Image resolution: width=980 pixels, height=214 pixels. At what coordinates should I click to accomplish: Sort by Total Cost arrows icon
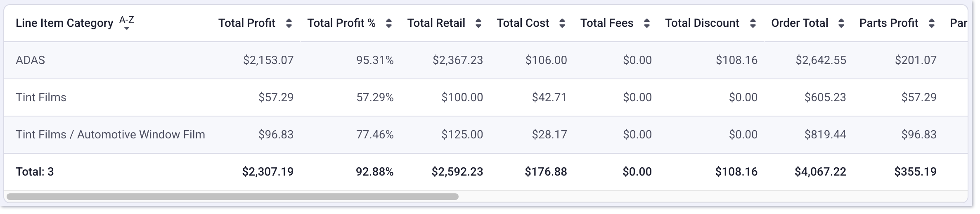pos(562,23)
